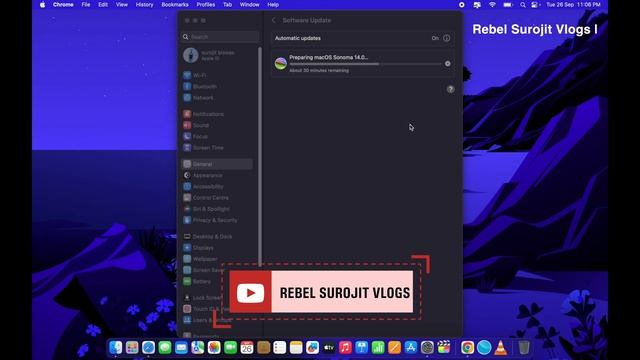The height and width of the screenshot is (360, 640).
Task: Open FaceTime from the Dock
Action: pos(231,348)
